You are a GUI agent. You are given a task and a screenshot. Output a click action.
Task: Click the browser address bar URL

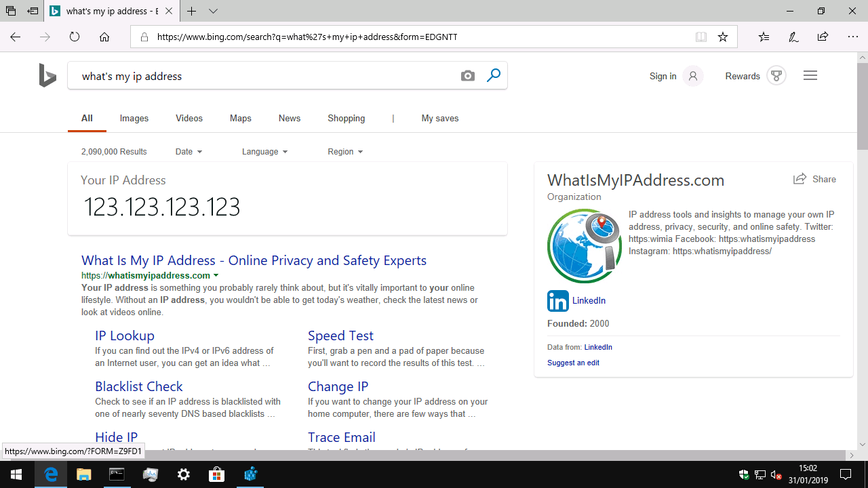coord(307,37)
